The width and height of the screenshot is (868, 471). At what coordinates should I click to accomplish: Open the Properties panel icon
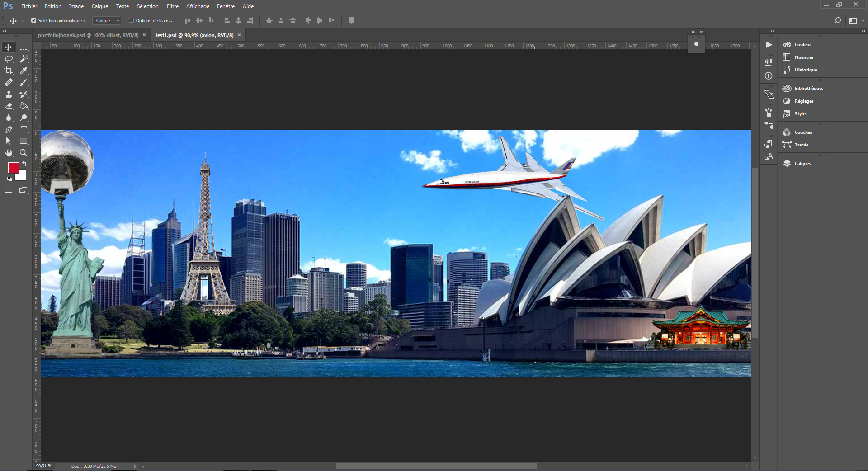pos(769,63)
